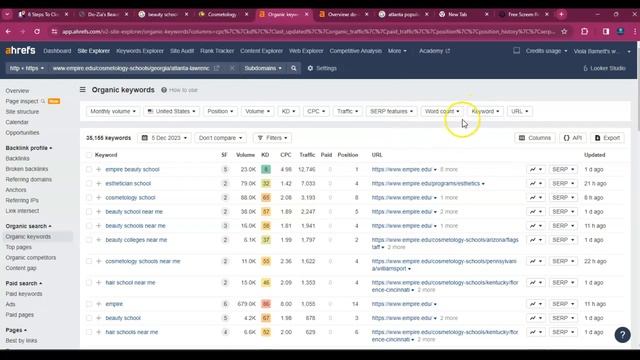Check the box for beauty schools near me
The image size is (640, 360).
(x=89, y=226)
